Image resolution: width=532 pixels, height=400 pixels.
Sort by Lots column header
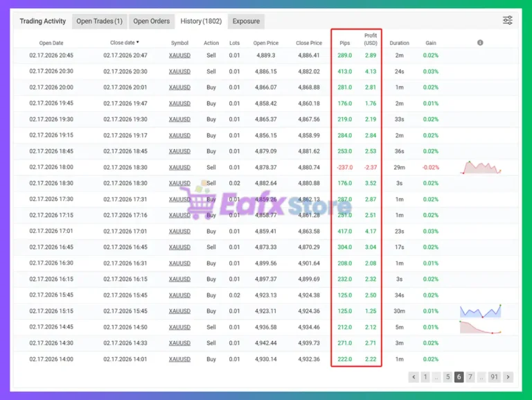click(234, 43)
